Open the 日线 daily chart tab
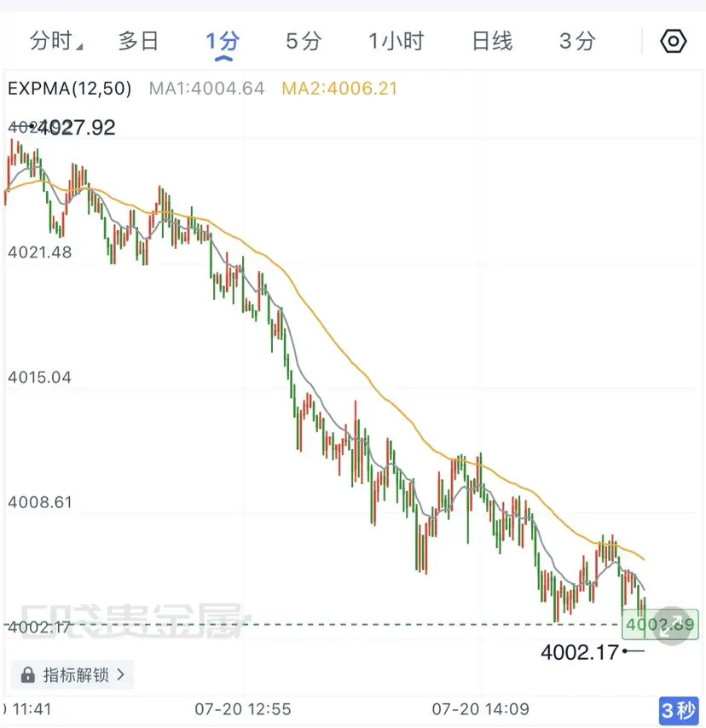706x728 pixels. click(492, 41)
